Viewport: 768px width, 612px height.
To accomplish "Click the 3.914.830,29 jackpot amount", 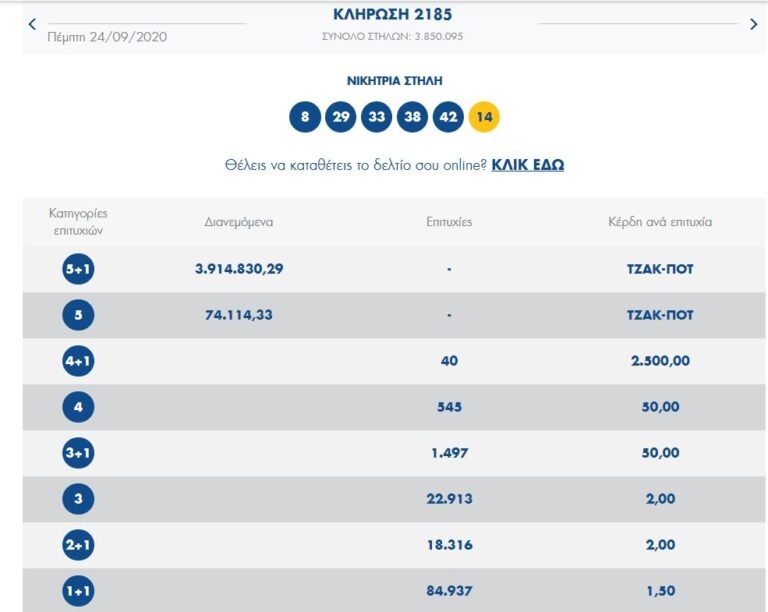I will pyautogui.click(x=239, y=269).
